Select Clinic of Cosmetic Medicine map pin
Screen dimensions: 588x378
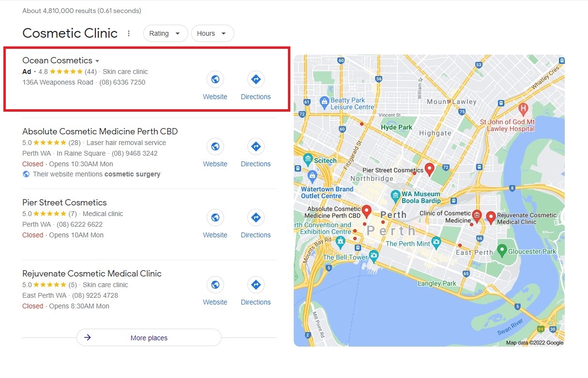click(x=477, y=216)
